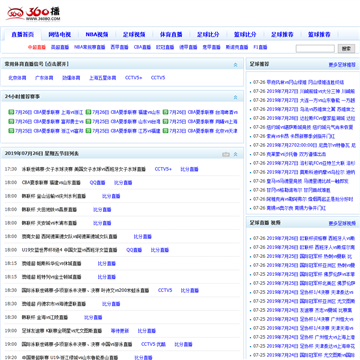Click 比分直播 in the 18:30 韩联杯 row
Image resolution: width=360 pixels, height=360 pixels.
coord(93,317)
